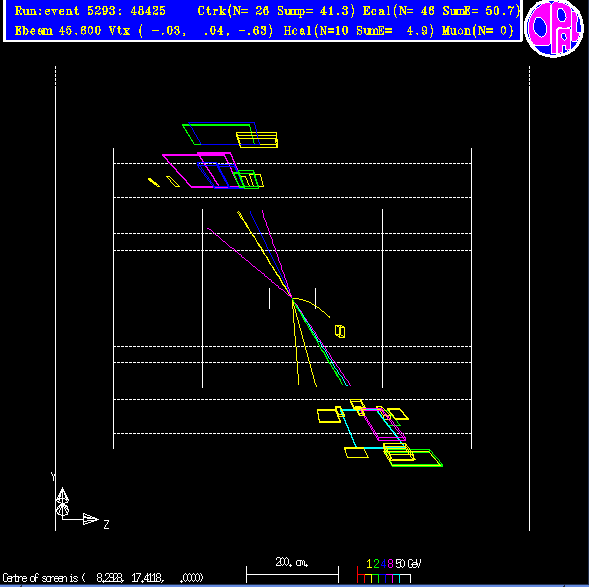
Task: Select the Z axis arrow head
Action: 91,519
